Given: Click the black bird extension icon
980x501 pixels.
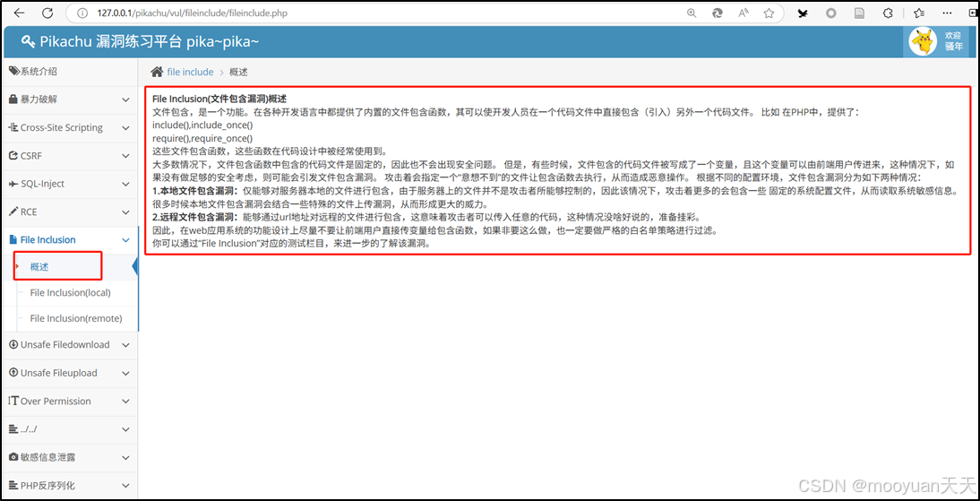Looking at the screenshot, I should point(804,13).
